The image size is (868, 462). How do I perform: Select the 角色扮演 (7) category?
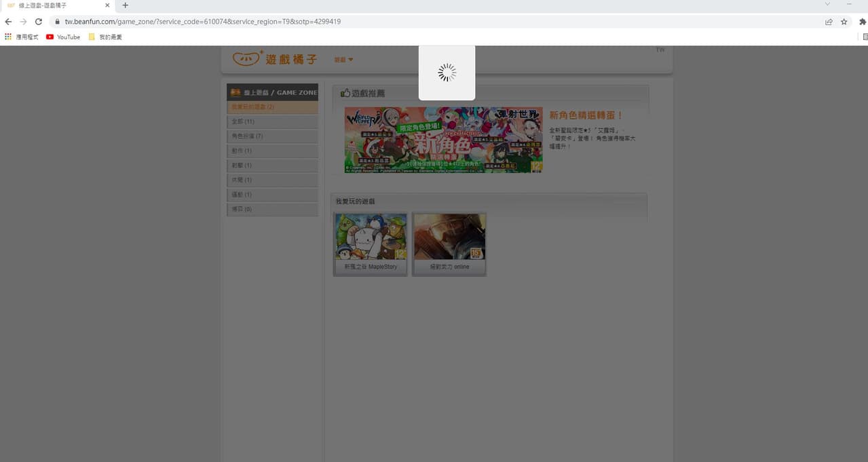pyautogui.click(x=272, y=136)
